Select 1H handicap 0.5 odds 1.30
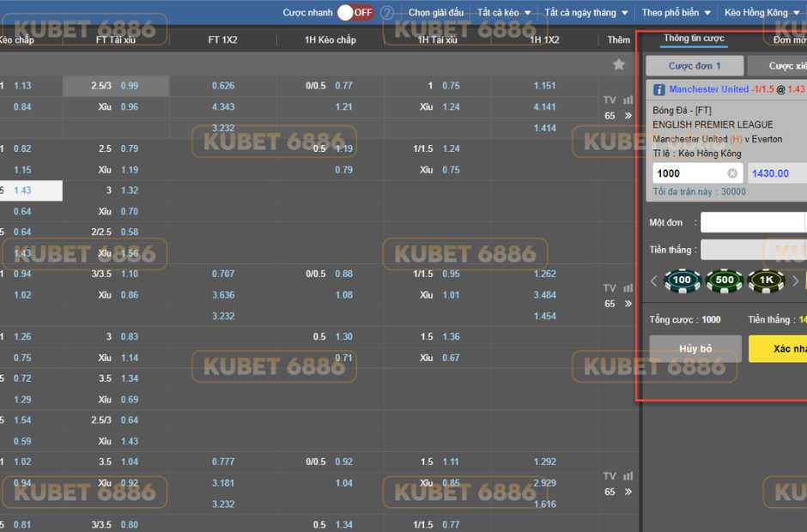The image size is (807, 532). pos(343,336)
